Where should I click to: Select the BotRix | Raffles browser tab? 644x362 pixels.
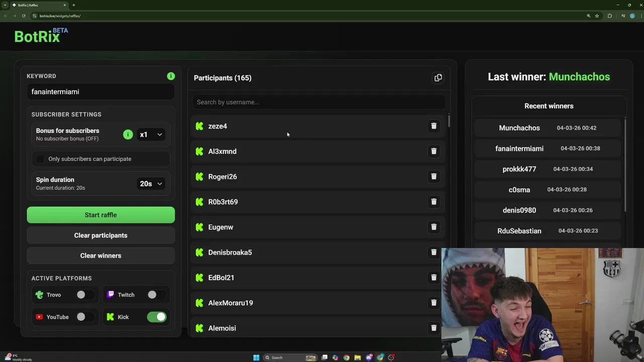39,5
